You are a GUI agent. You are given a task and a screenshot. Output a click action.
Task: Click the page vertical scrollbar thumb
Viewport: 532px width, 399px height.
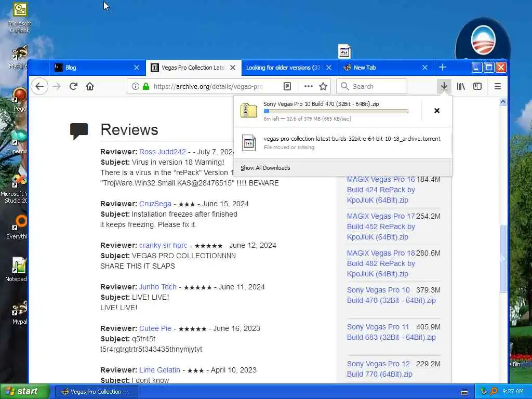click(503, 258)
